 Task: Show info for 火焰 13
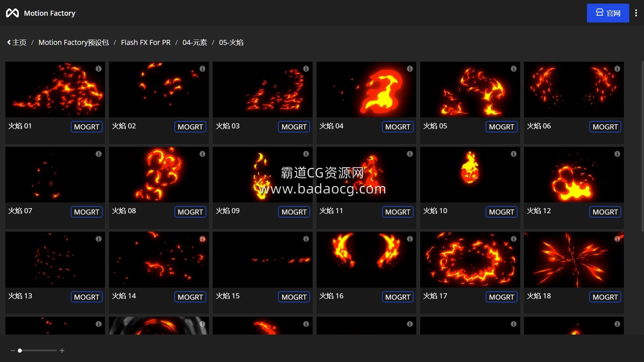[x=99, y=239]
